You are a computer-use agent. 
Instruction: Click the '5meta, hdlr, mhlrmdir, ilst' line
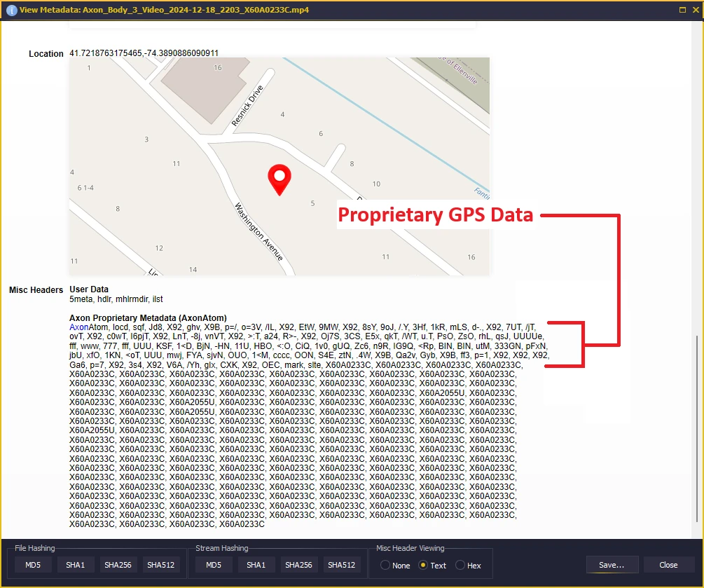[116, 299]
